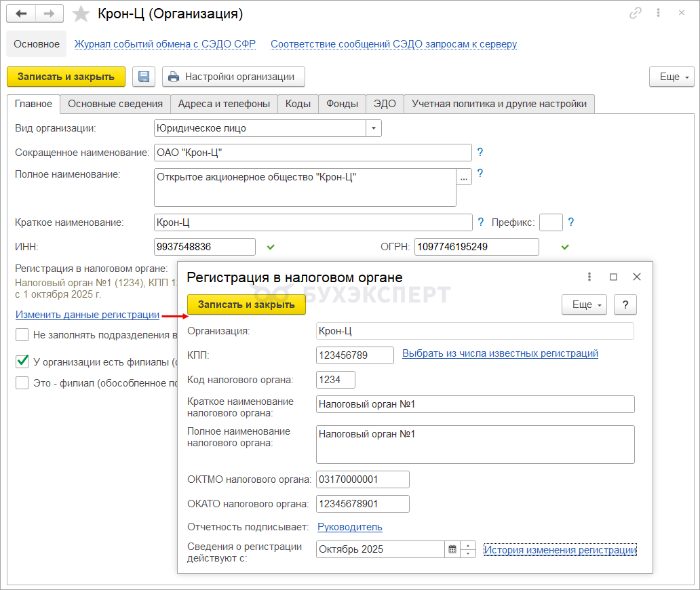Screen dimensions: 700x590
Task: Click the forward navigation arrow
Action: (49, 14)
